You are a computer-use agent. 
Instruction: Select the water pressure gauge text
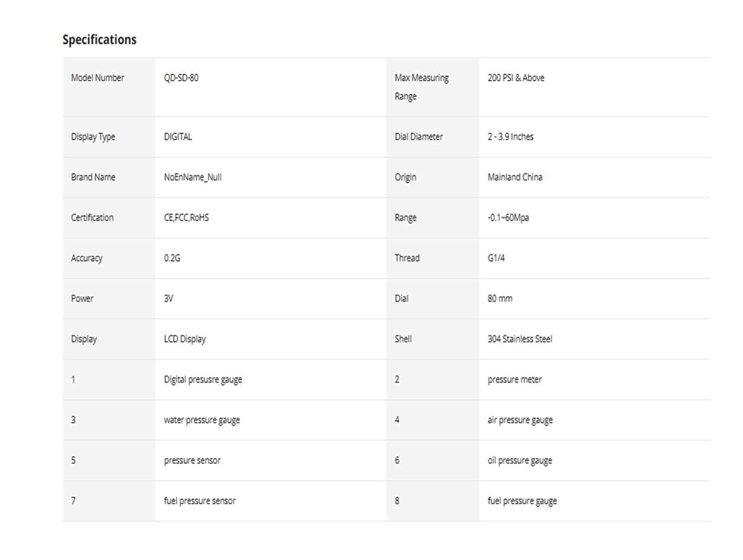202,420
